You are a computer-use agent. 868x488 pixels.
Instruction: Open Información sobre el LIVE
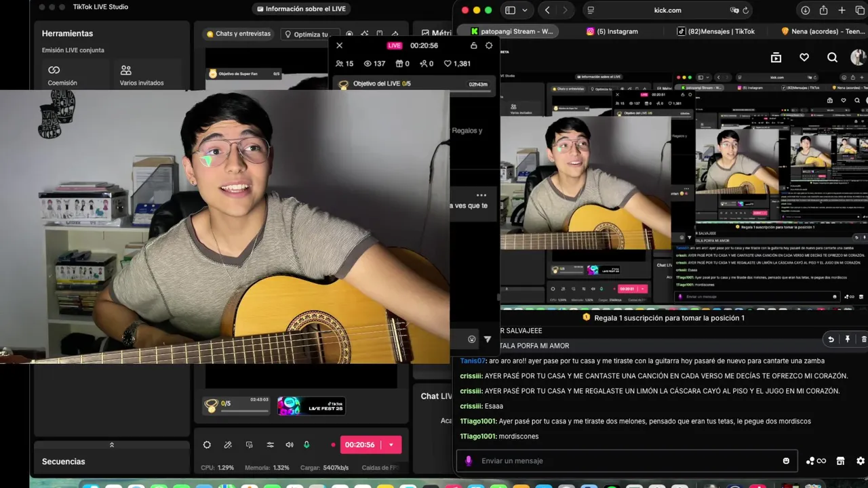coord(301,9)
